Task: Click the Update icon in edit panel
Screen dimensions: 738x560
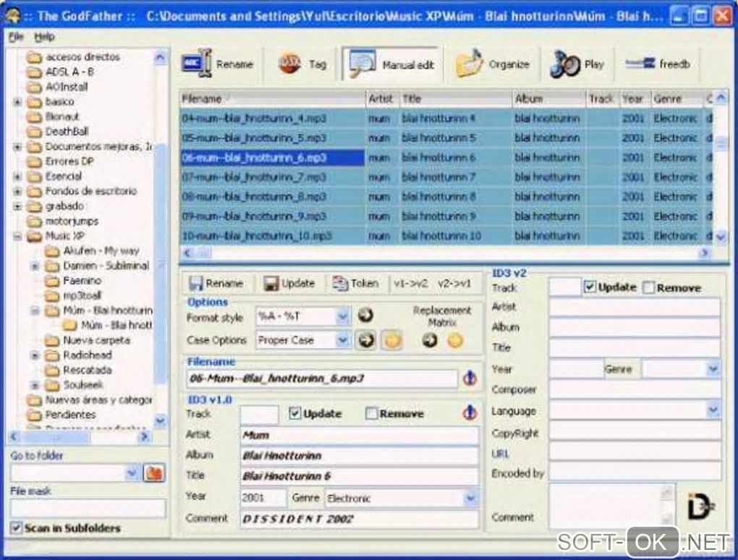Action: point(271,284)
